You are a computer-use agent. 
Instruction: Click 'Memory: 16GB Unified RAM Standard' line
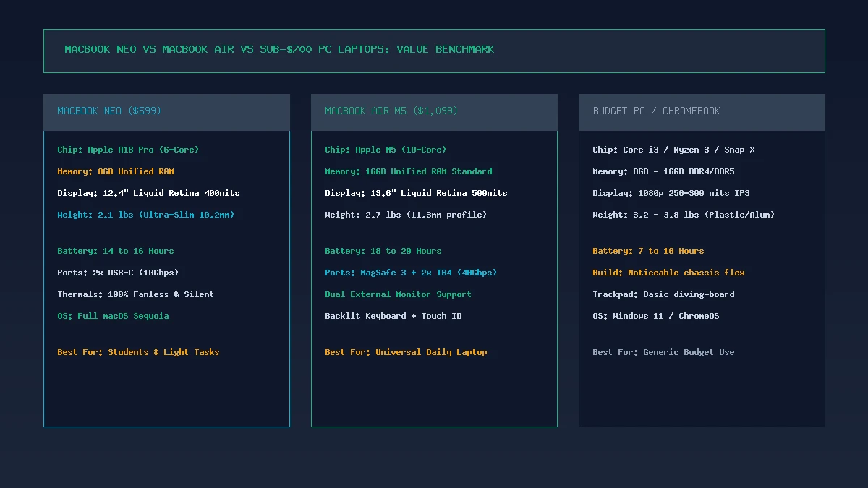point(409,171)
